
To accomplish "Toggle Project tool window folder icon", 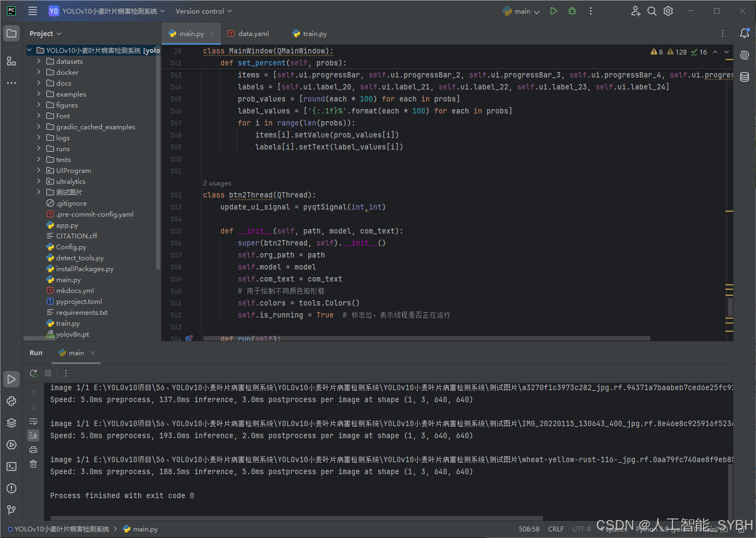I will (x=11, y=33).
